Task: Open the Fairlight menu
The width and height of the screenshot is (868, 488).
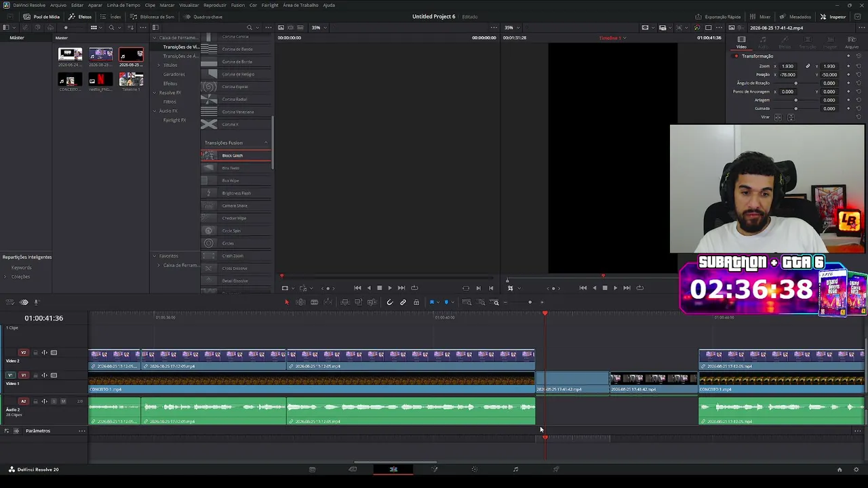Action: click(x=270, y=5)
